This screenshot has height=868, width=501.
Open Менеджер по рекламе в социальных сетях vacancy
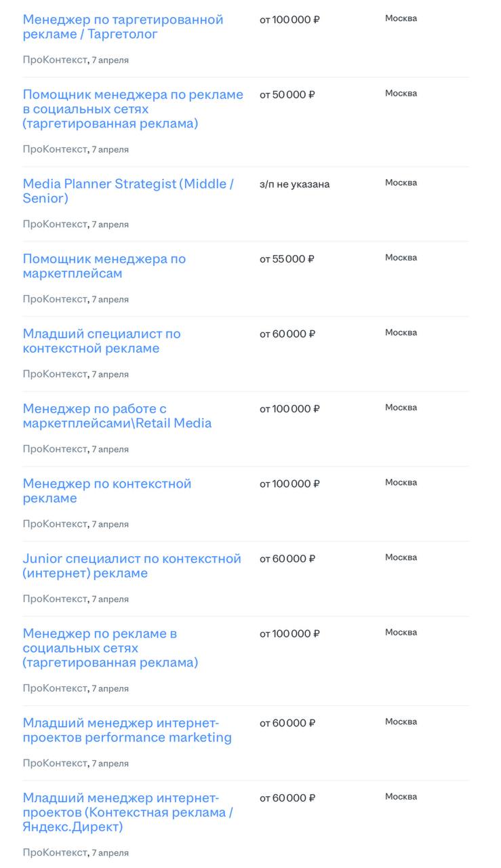tap(110, 648)
